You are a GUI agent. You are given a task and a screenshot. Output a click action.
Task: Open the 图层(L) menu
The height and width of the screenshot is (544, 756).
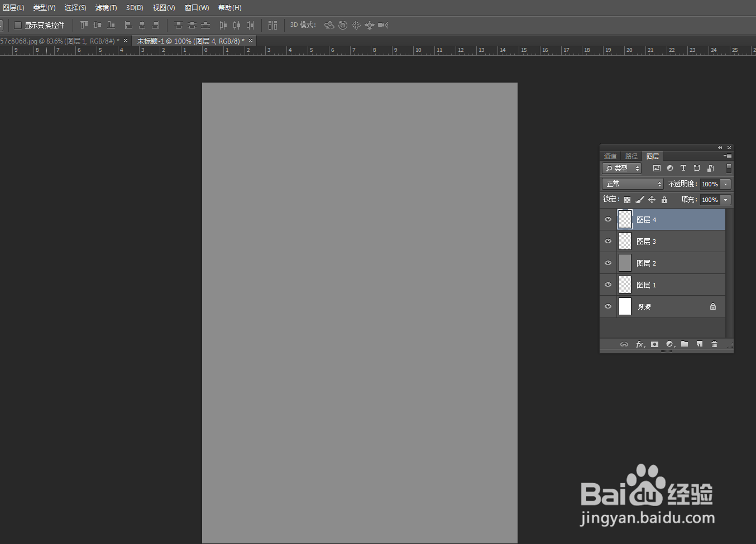tap(14, 8)
